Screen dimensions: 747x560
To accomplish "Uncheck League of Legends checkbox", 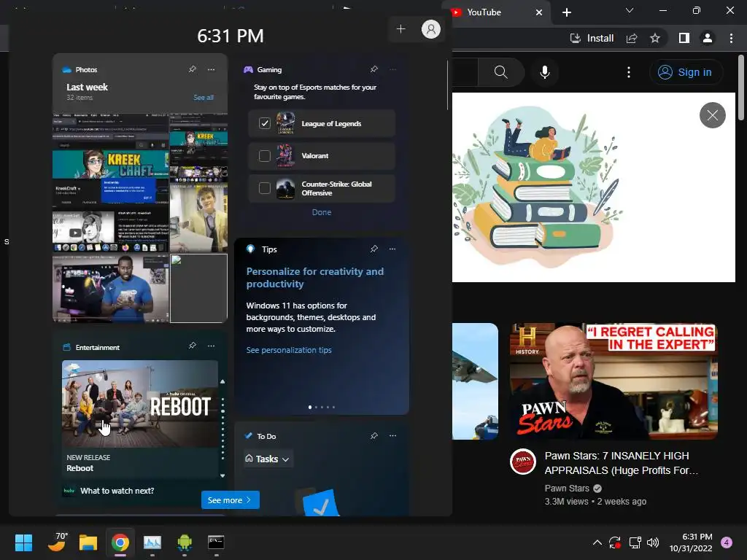I will (264, 123).
